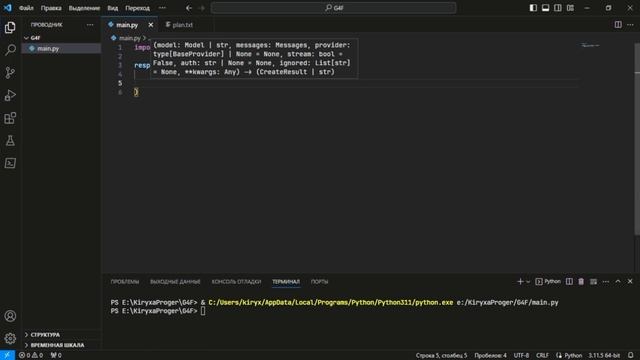The width and height of the screenshot is (640, 360).
Task: Split the editor to the right
Action: 618,25
